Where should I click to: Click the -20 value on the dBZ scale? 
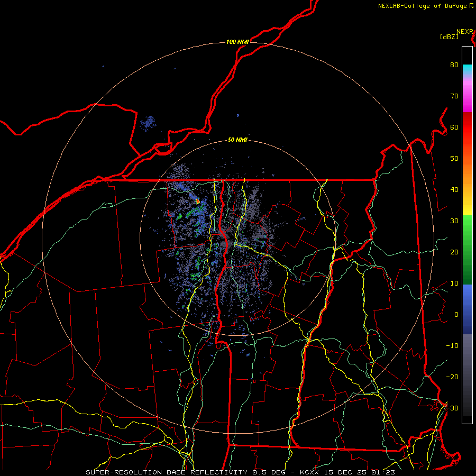[452, 377]
